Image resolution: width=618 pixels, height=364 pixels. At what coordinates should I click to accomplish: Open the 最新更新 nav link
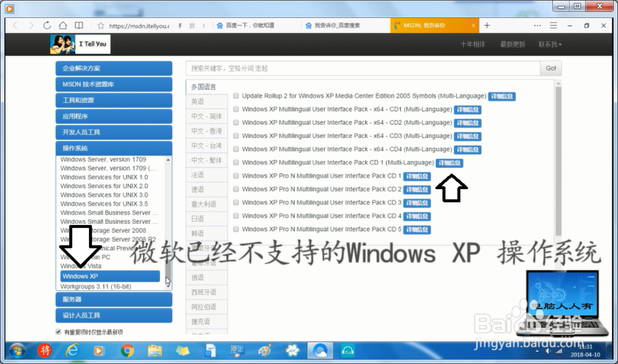point(512,44)
